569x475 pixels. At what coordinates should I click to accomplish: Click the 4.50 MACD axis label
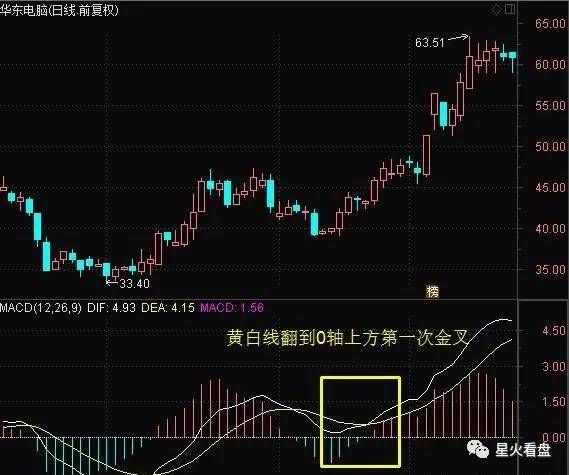click(x=554, y=331)
